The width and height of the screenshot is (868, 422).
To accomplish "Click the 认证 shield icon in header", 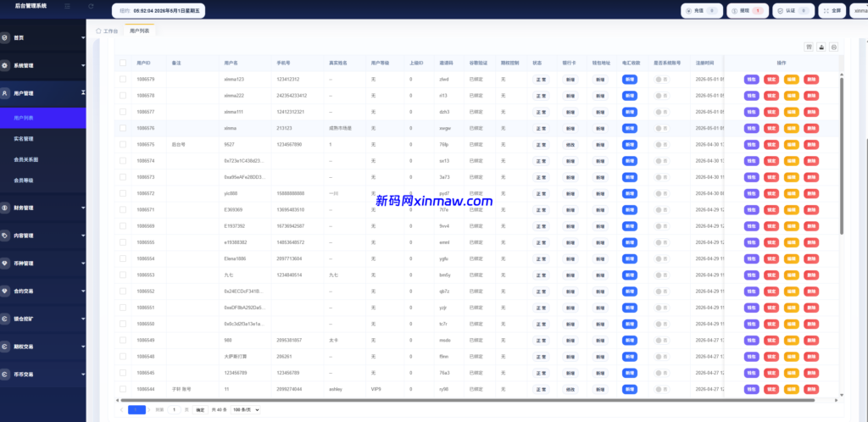I will [x=780, y=10].
